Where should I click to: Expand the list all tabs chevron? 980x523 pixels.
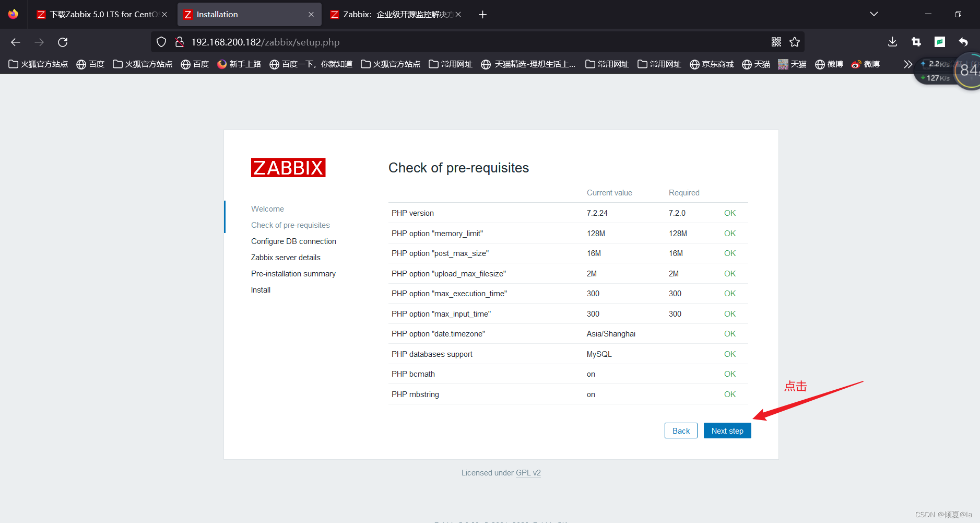[874, 15]
